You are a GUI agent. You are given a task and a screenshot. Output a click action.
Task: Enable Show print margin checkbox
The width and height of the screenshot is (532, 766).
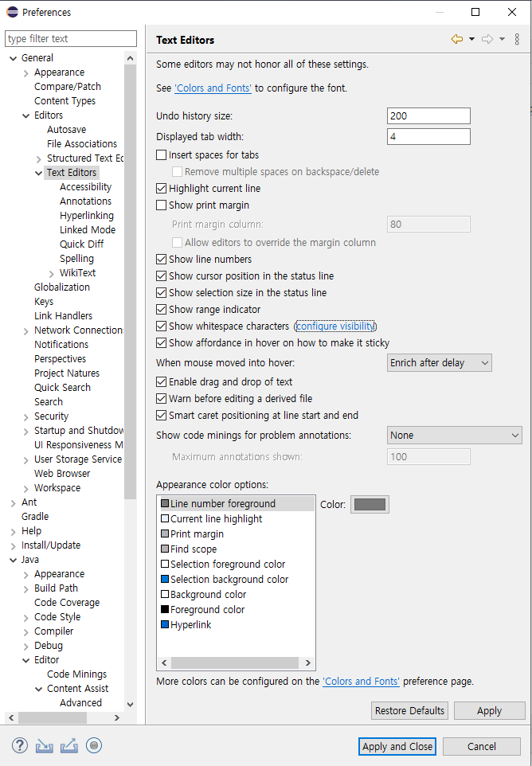[x=161, y=205]
